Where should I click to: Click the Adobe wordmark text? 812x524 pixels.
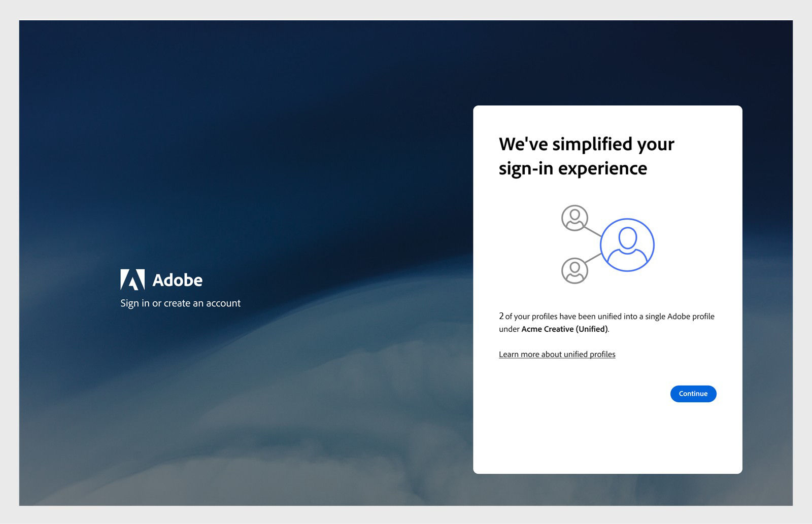(178, 280)
